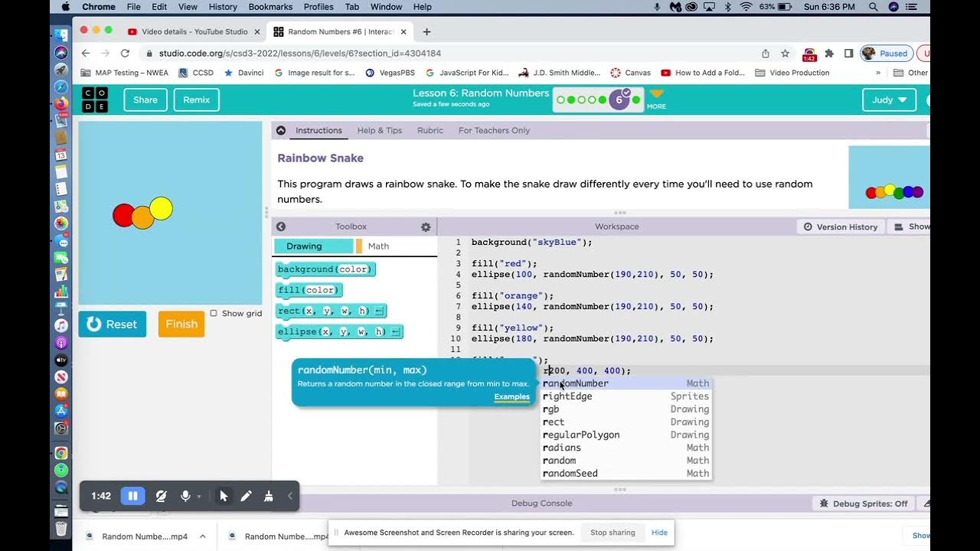Switch to the Instructions tab
Image resolution: width=980 pixels, height=551 pixels.
point(318,130)
